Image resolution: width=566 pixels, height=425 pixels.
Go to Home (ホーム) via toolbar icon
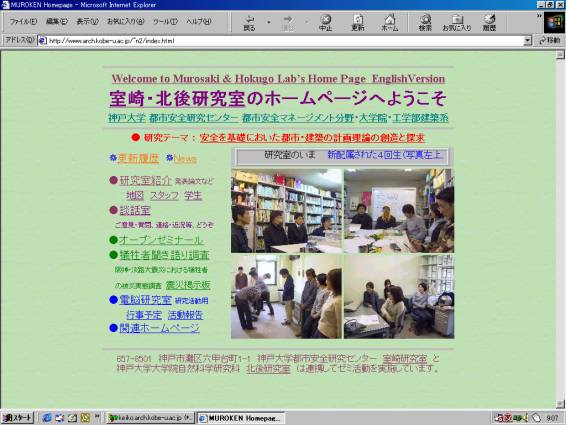click(x=390, y=23)
